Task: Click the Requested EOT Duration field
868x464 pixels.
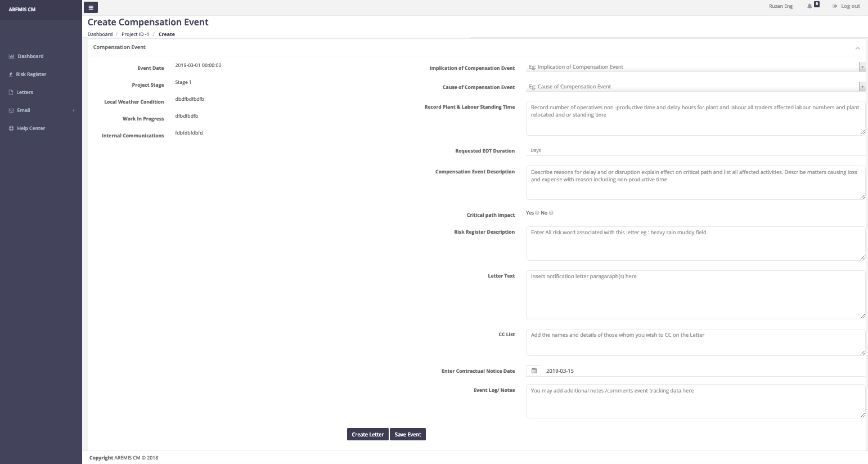Action: tap(695, 150)
